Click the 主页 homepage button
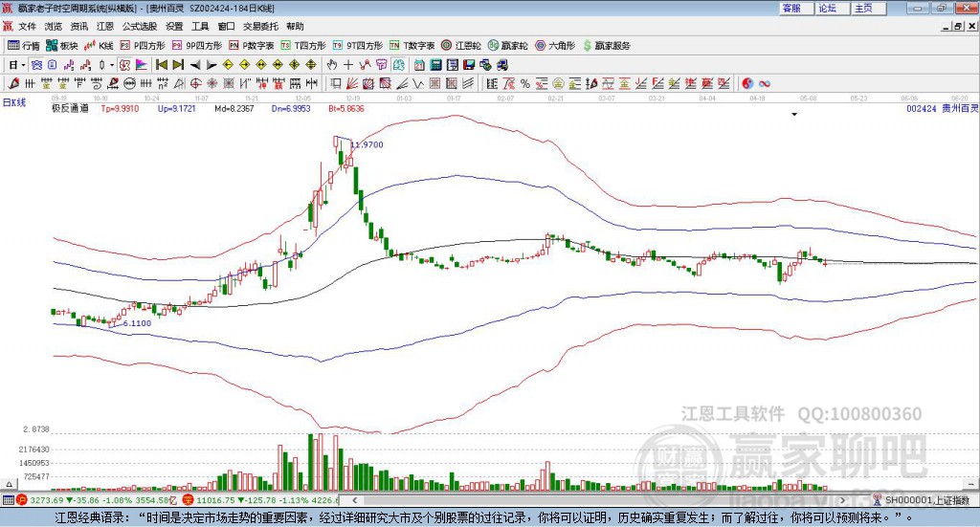This screenshot has width=980, height=527. tap(869, 8)
